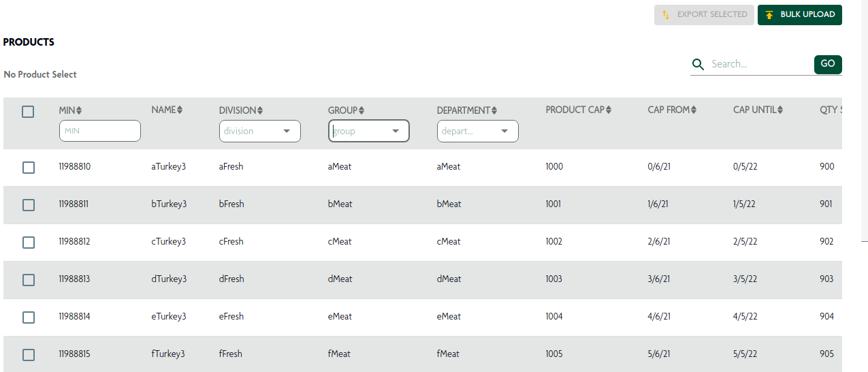Click cap until date 4/5/22
The image size is (868, 372).
[x=745, y=317]
